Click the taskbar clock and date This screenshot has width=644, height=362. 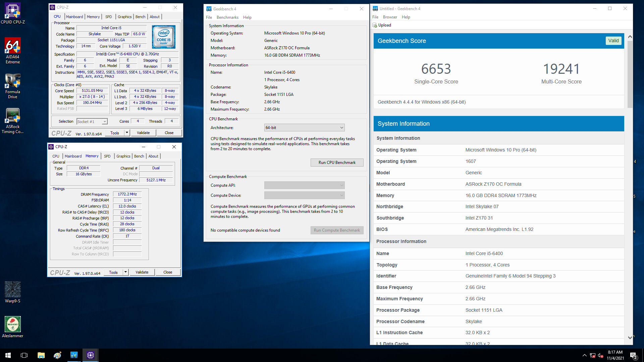point(615,355)
